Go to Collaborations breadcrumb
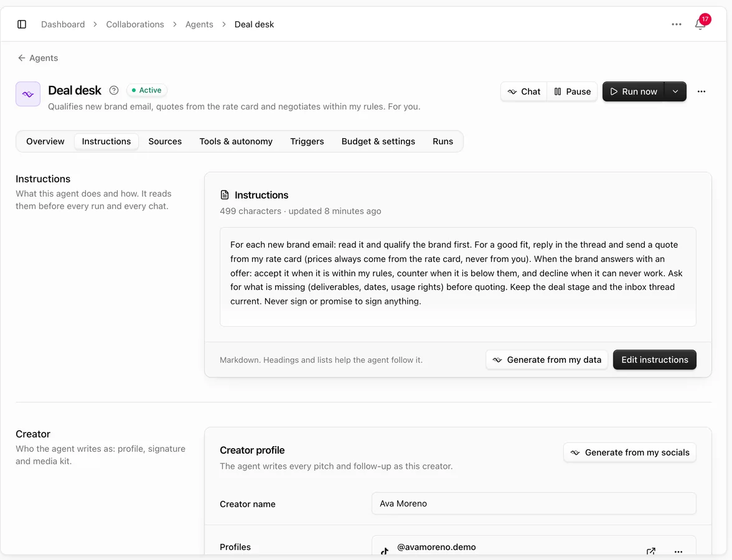 coord(135,24)
